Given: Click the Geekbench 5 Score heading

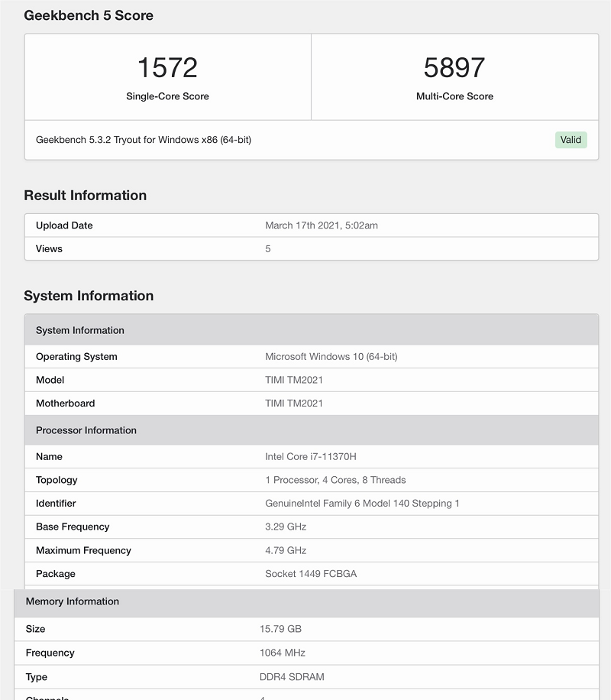Looking at the screenshot, I should pyautogui.click(x=89, y=15).
